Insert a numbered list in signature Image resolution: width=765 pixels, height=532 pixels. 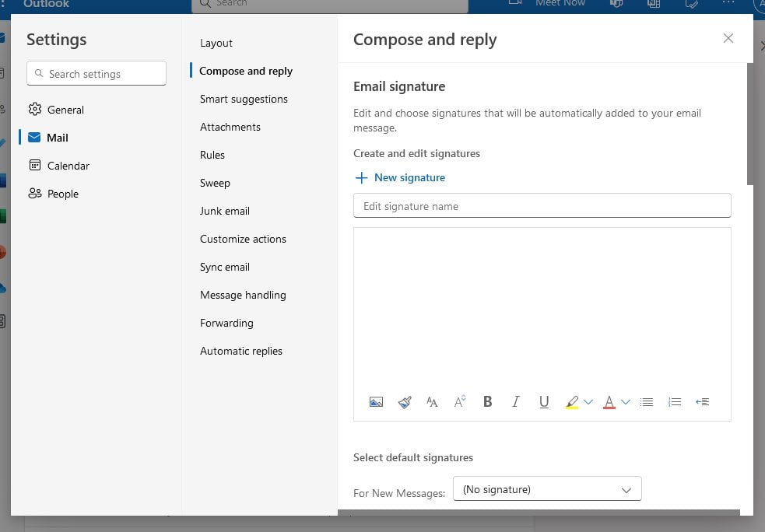coord(675,401)
